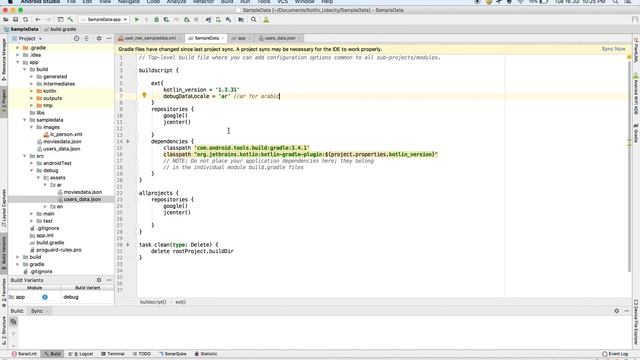Select users_data.json under the ar folder

point(82,199)
